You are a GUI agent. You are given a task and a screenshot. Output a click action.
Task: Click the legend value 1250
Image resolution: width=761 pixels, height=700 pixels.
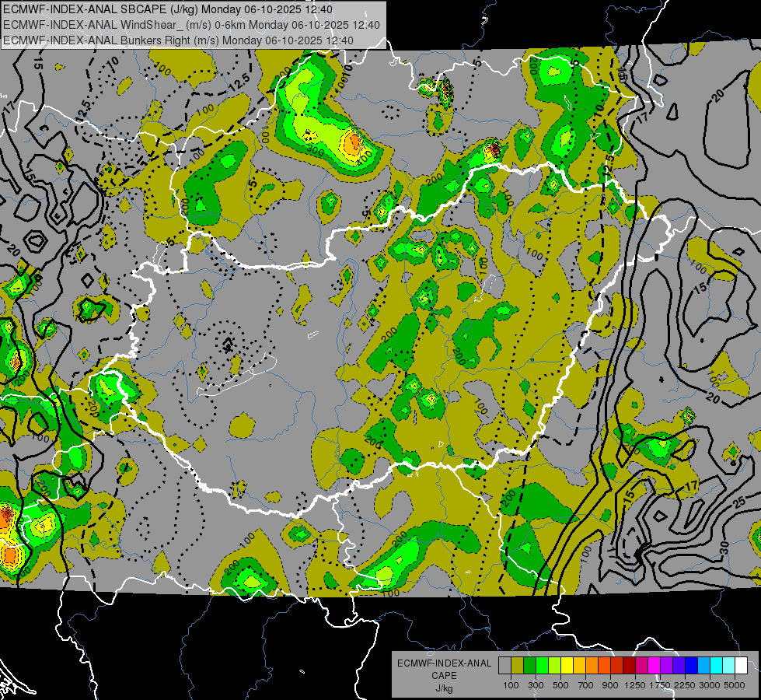[635, 685]
